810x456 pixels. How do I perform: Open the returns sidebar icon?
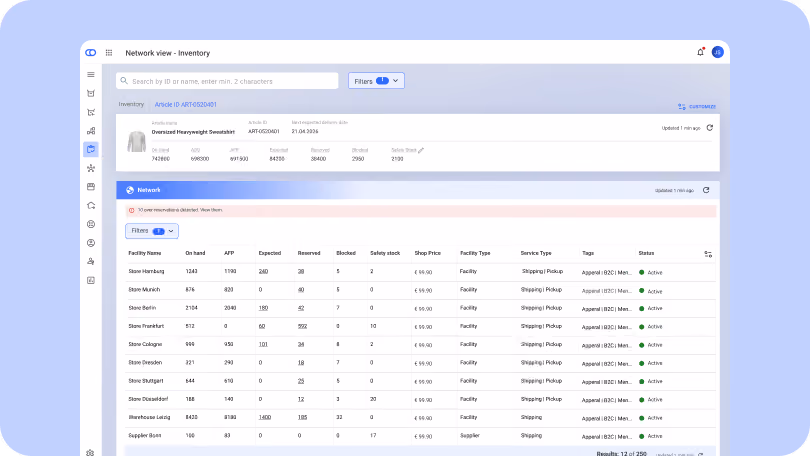click(x=91, y=206)
